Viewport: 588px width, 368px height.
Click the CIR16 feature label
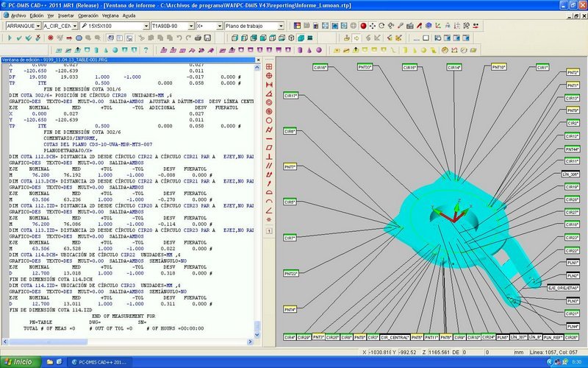pyautogui.click(x=320, y=68)
